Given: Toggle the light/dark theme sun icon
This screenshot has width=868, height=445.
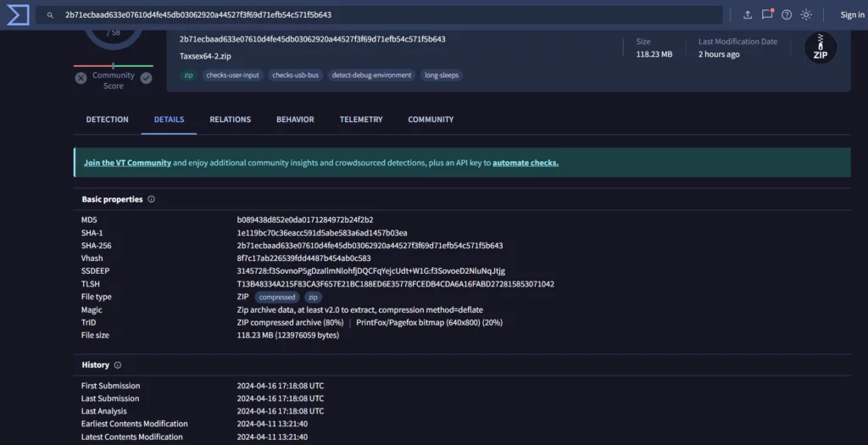Looking at the screenshot, I should pyautogui.click(x=806, y=14).
